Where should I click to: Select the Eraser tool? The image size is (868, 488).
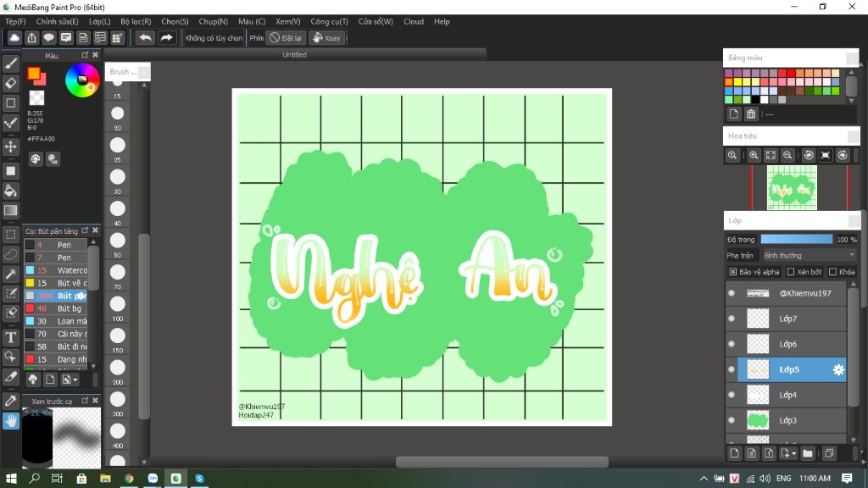(x=10, y=83)
